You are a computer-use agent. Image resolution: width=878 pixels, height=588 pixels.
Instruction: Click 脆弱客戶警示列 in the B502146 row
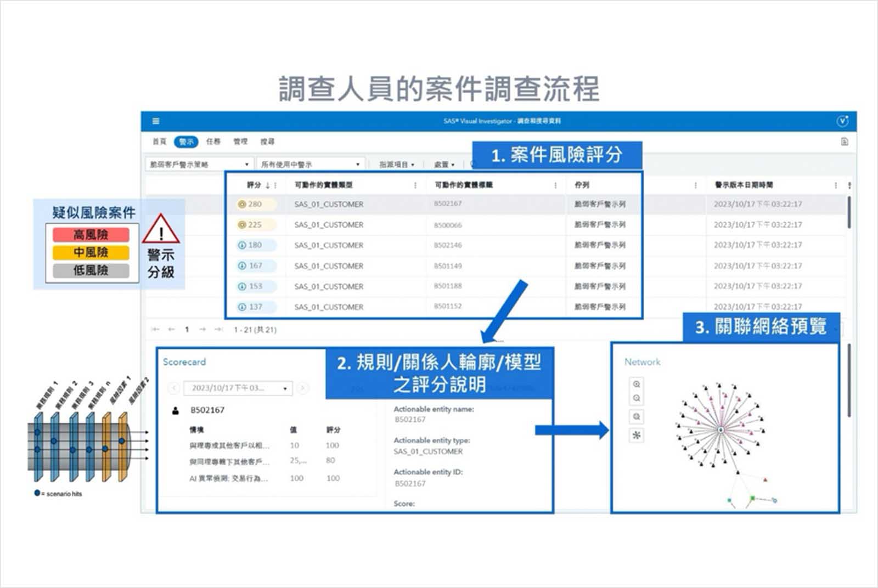click(600, 245)
